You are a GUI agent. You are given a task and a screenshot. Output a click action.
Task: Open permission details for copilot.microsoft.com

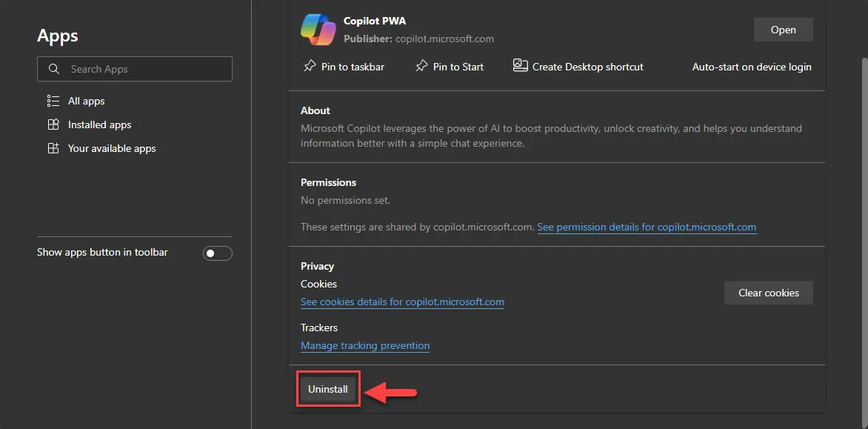[x=647, y=227]
